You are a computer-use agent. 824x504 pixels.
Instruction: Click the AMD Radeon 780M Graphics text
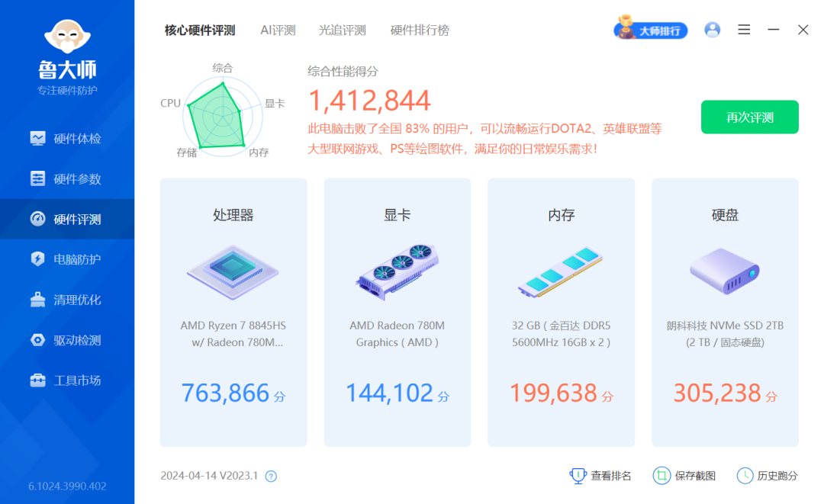(x=397, y=333)
